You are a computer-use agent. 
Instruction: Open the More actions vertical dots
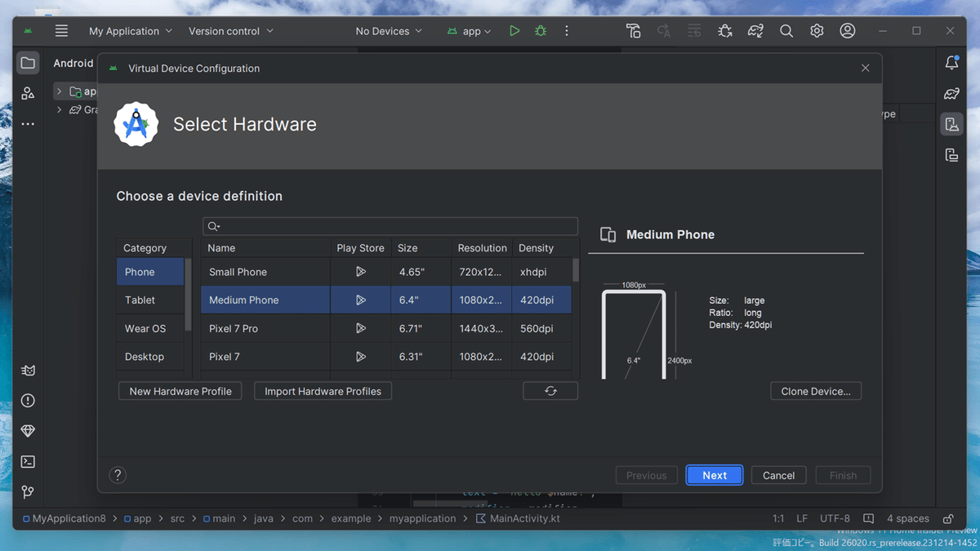point(567,31)
